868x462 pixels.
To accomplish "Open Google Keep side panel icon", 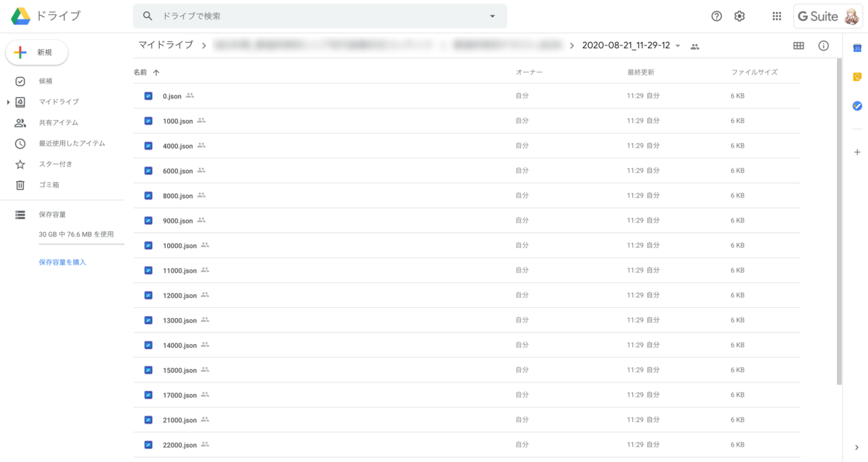I will click(x=857, y=77).
